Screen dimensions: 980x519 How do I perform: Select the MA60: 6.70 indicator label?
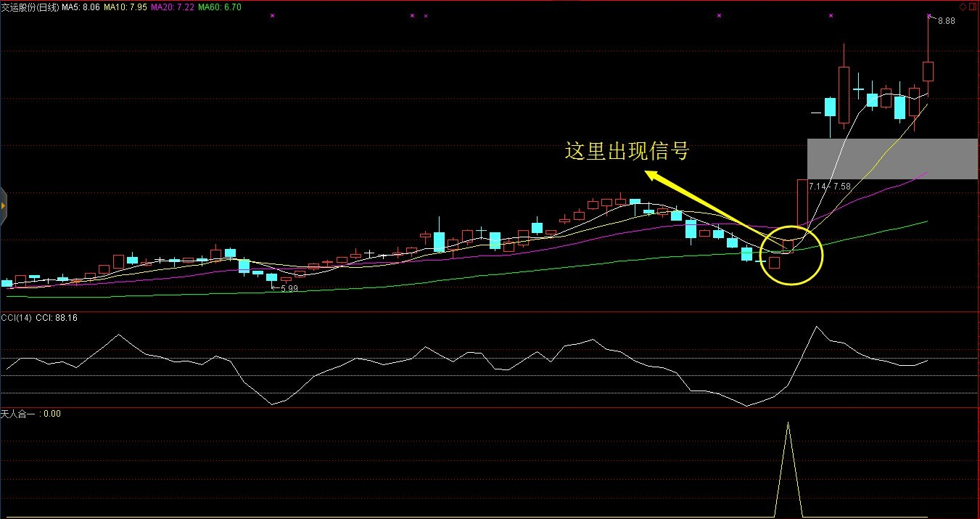(220, 7)
